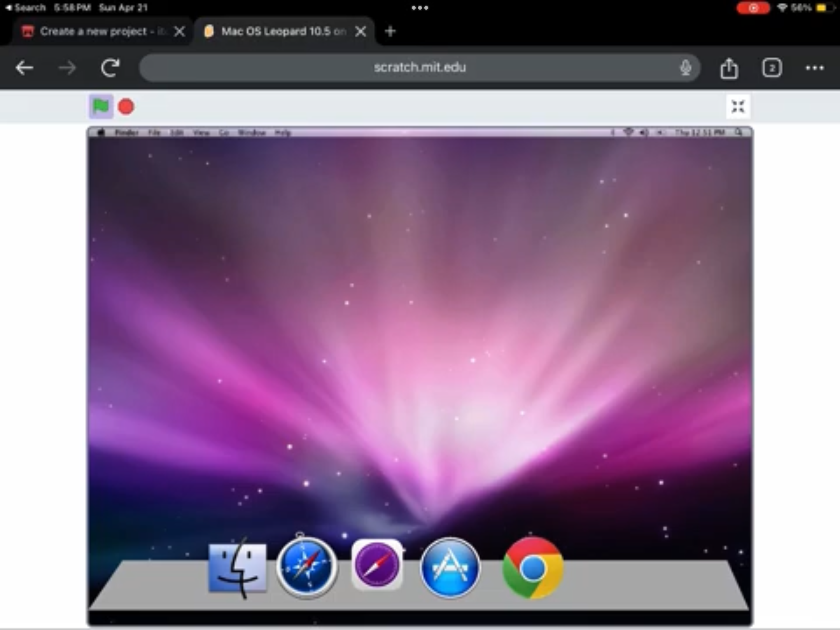This screenshot has height=630, width=840.
Task: Open Finder from the dock
Action: (238, 568)
